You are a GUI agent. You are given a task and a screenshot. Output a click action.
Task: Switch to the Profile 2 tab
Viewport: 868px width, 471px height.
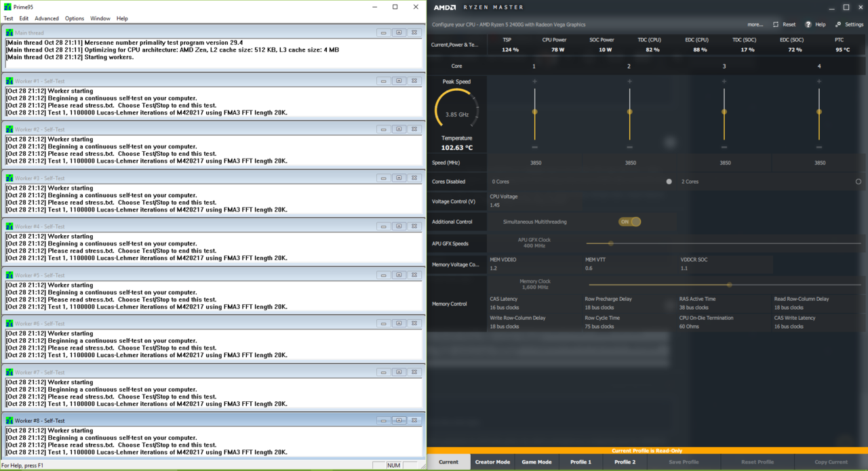[625, 462]
